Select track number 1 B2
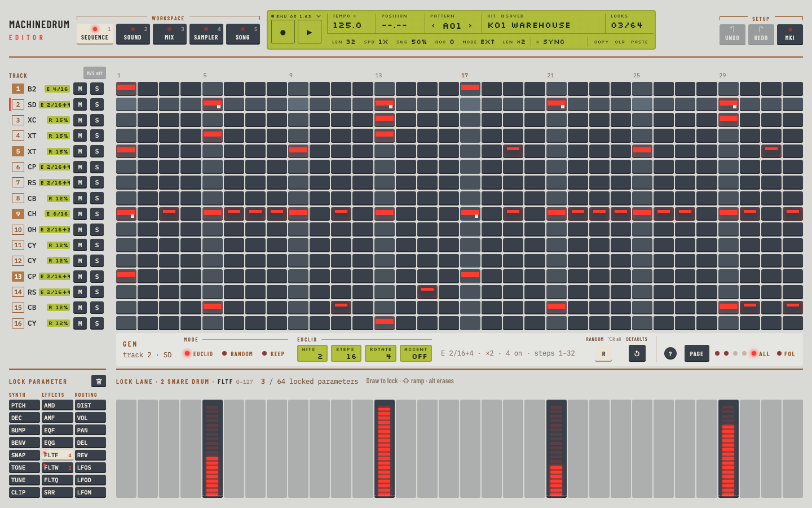812x508 pixels. pyautogui.click(x=18, y=89)
